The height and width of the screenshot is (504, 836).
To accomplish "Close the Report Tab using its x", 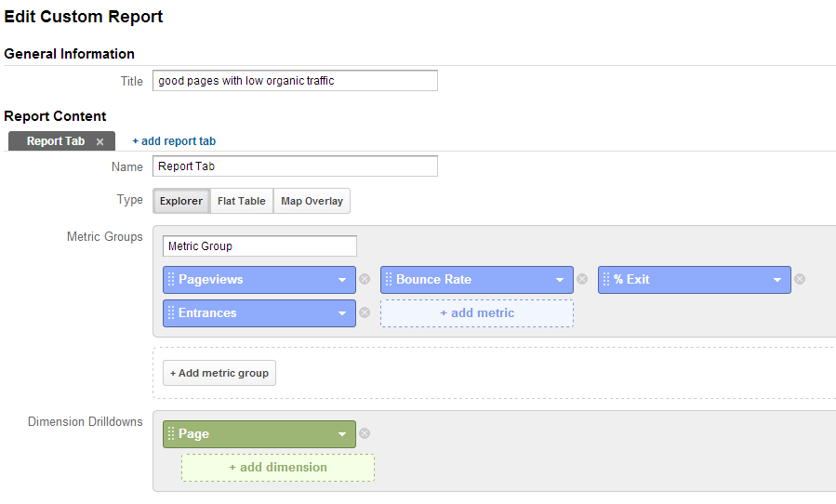I will tap(100, 142).
